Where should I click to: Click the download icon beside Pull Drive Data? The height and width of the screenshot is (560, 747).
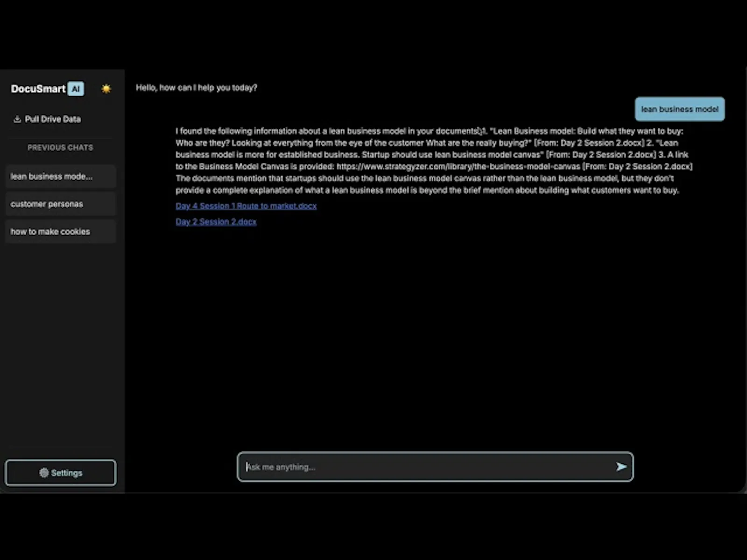pos(17,119)
